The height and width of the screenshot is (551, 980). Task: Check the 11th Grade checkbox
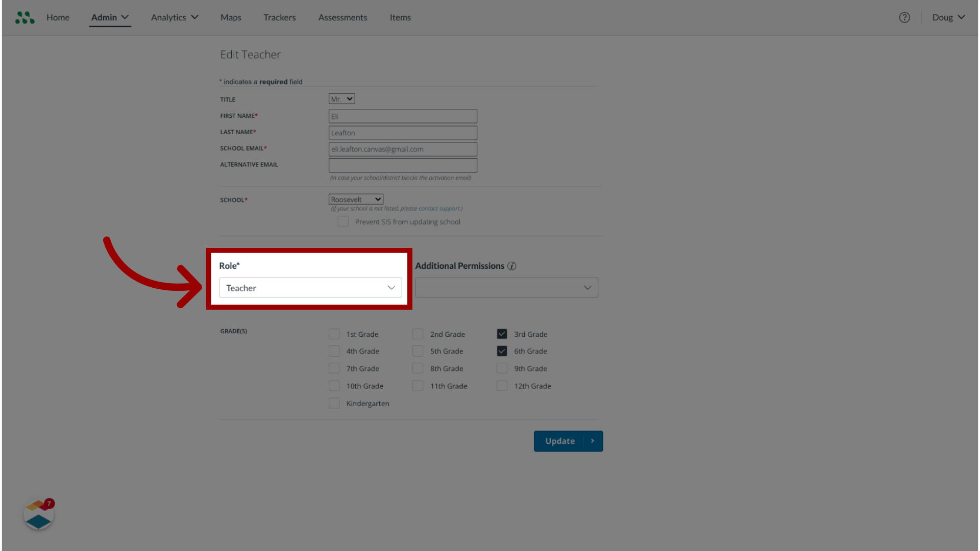point(418,386)
